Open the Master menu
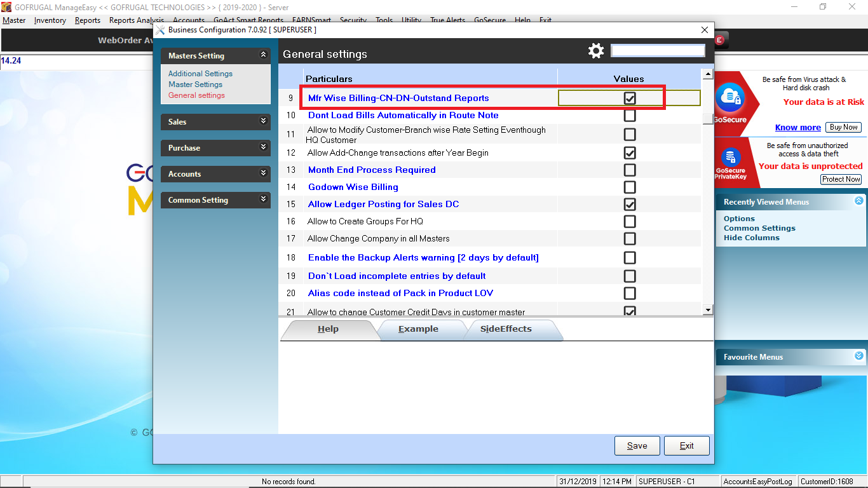Image resolution: width=868 pixels, height=488 pixels. point(14,20)
